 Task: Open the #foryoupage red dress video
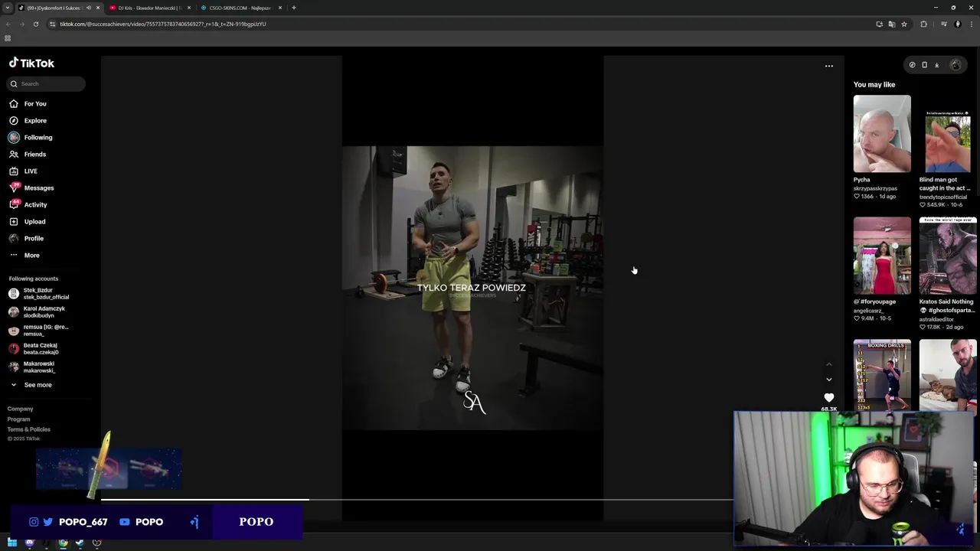click(882, 256)
